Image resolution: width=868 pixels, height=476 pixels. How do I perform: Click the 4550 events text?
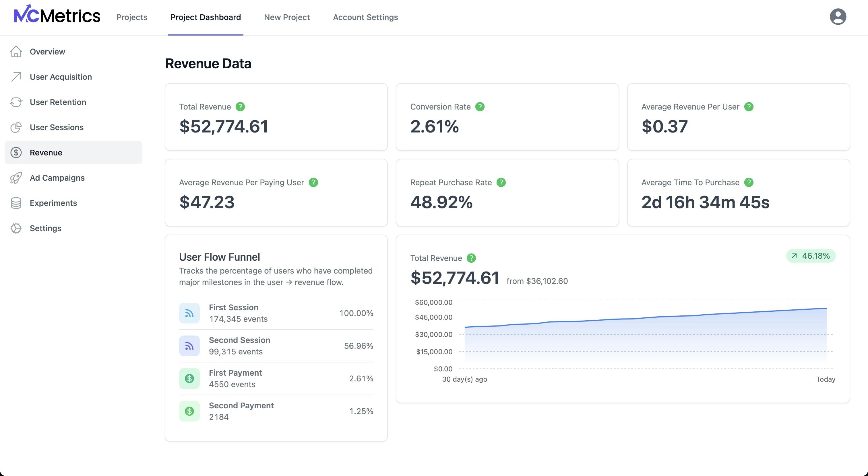pos(232,385)
